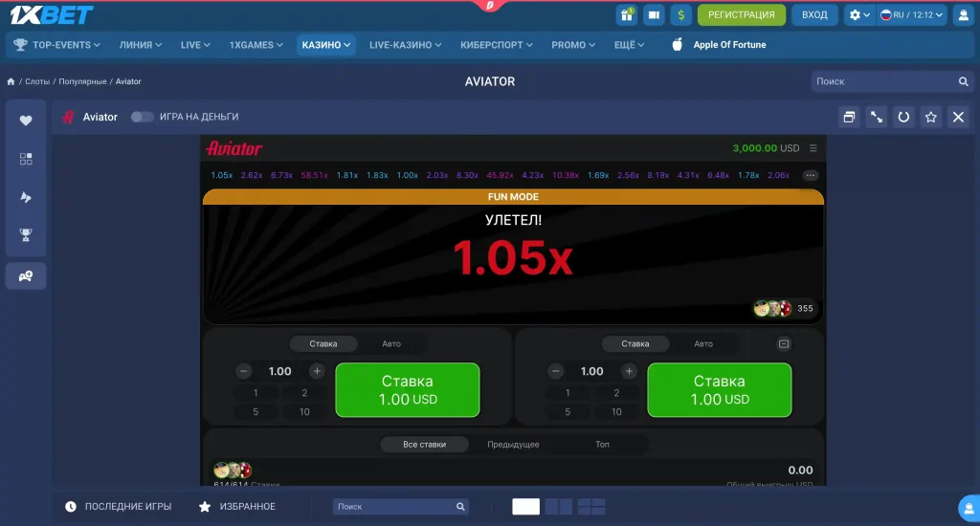Select Ставка mode in right bet panel
The width and height of the screenshot is (980, 526).
(635, 344)
